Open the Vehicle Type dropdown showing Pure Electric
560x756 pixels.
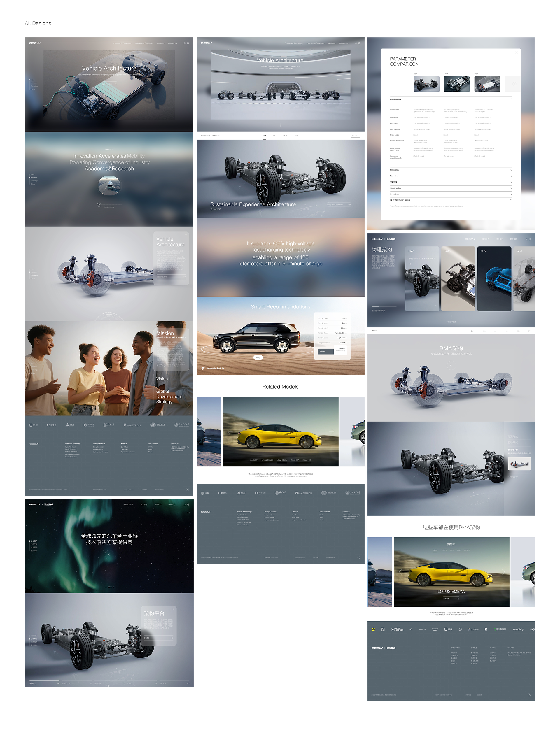coord(340,333)
